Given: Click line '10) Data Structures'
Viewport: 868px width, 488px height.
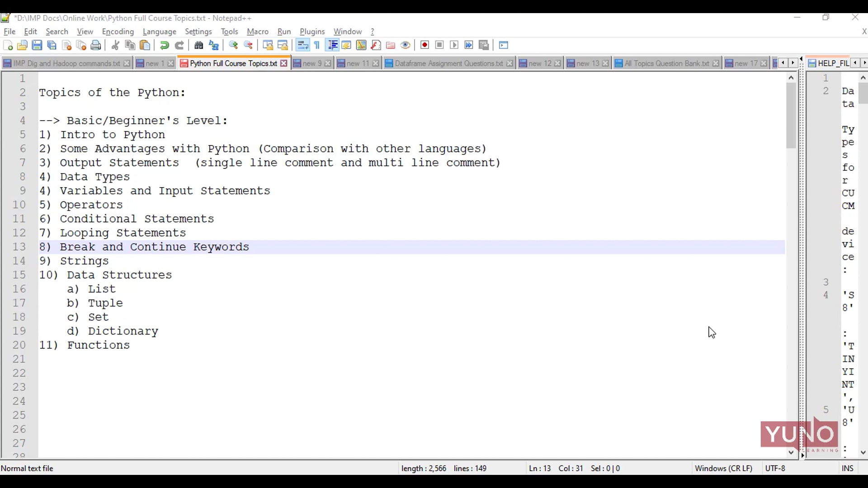Looking at the screenshot, I should (x=411, y=275).
